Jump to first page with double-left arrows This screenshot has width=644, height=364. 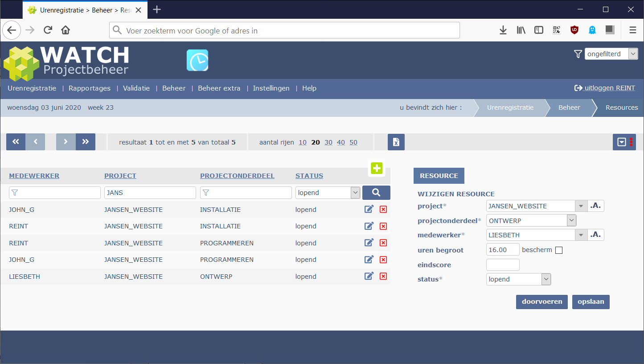16,142
